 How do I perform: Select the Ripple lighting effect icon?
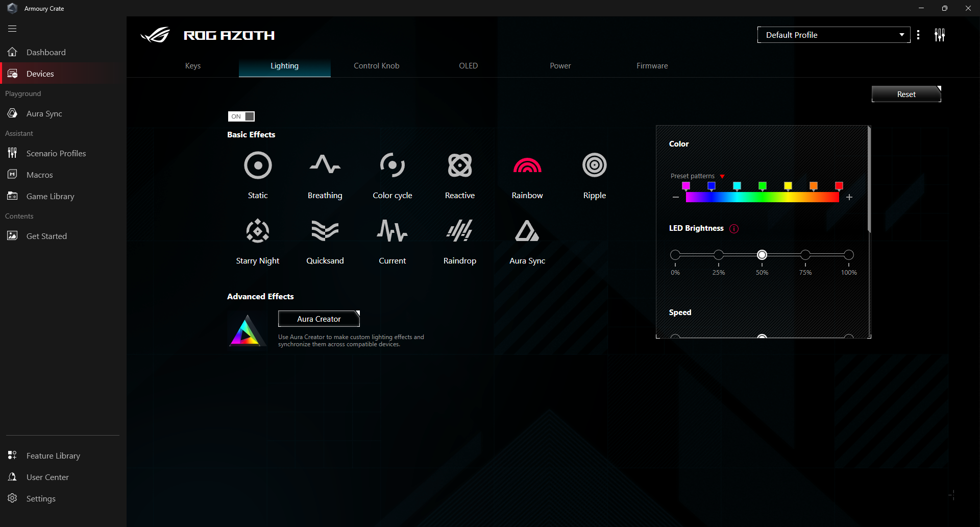tap(595, 165)
